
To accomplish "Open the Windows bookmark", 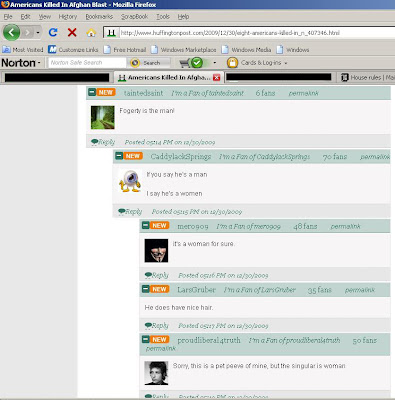I will pyautogui.click(x=293, y=50).
